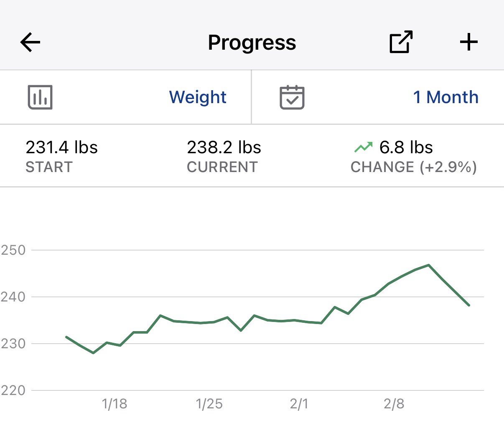504x433 pixels.
Task: Tap the Progress page title
Action: pyautogui.click(x=252, y=43)
